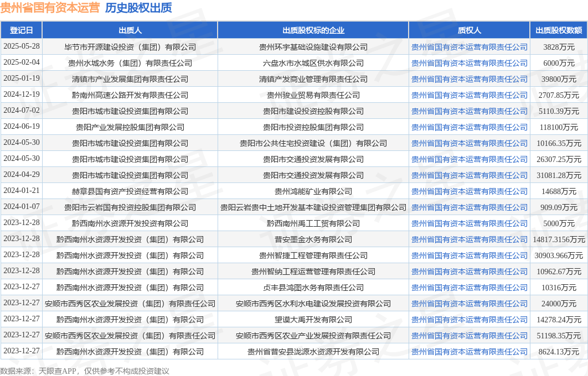The width and height of the screenshot is (588, 376).
Task: Follow the 质权人 link in the 118100万元 row
Action: point(469,127)
